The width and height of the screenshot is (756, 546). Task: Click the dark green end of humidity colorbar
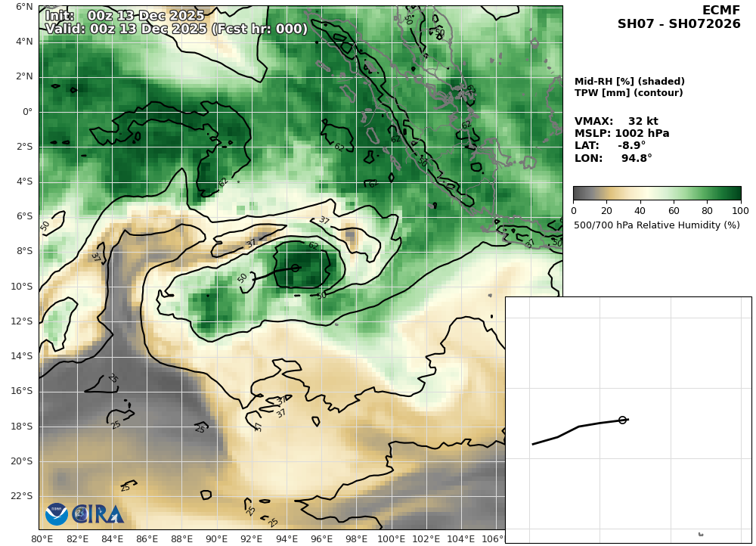[x=734, y=194]
